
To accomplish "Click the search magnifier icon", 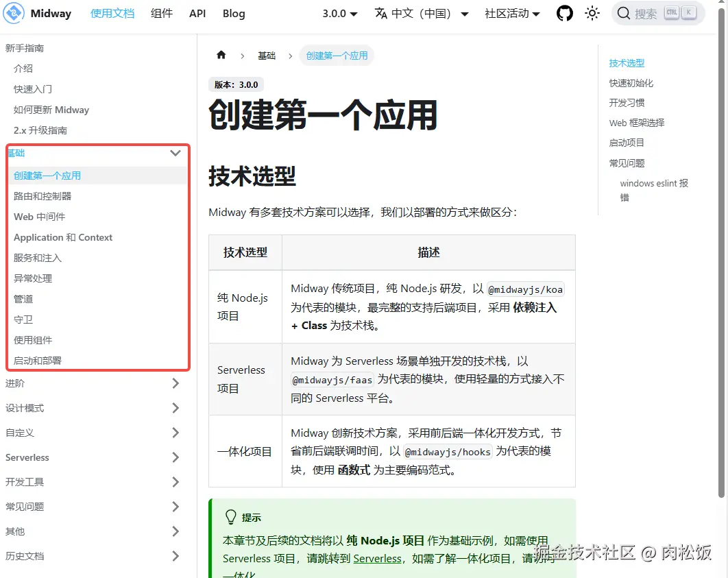I will click(x=624, y=14).
